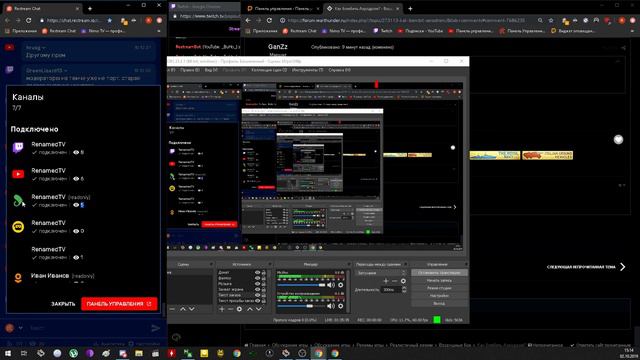The height and width of the screenshot is (360, 640).
Task: Click Остановить трансляцию button in OBS
Action: [x=439, y=273]
